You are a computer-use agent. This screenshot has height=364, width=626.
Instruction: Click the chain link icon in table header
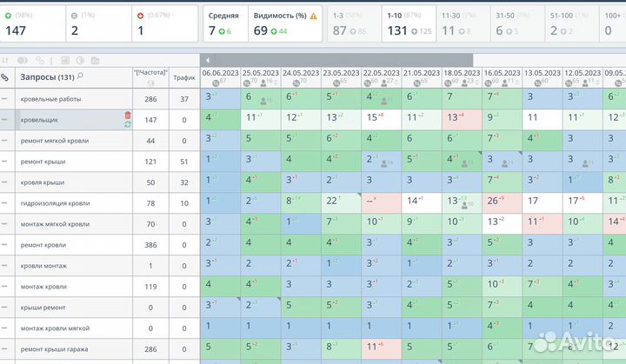pos(6,77)
